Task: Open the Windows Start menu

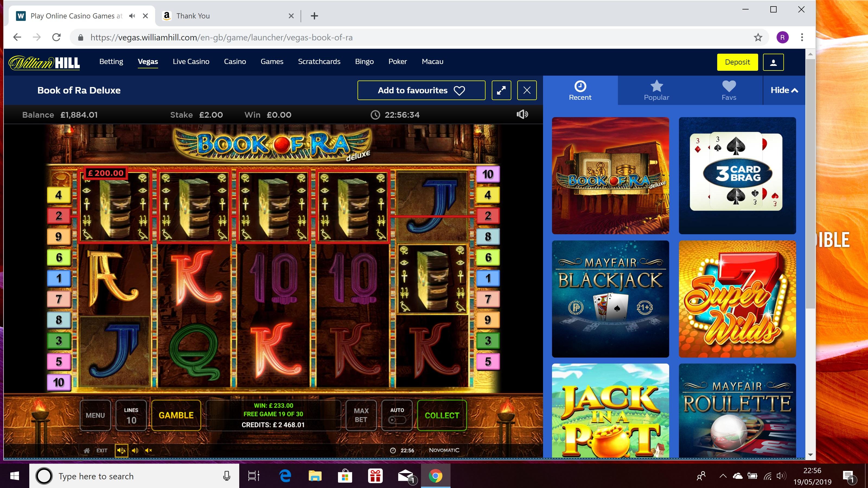Action: click(14, 476)
